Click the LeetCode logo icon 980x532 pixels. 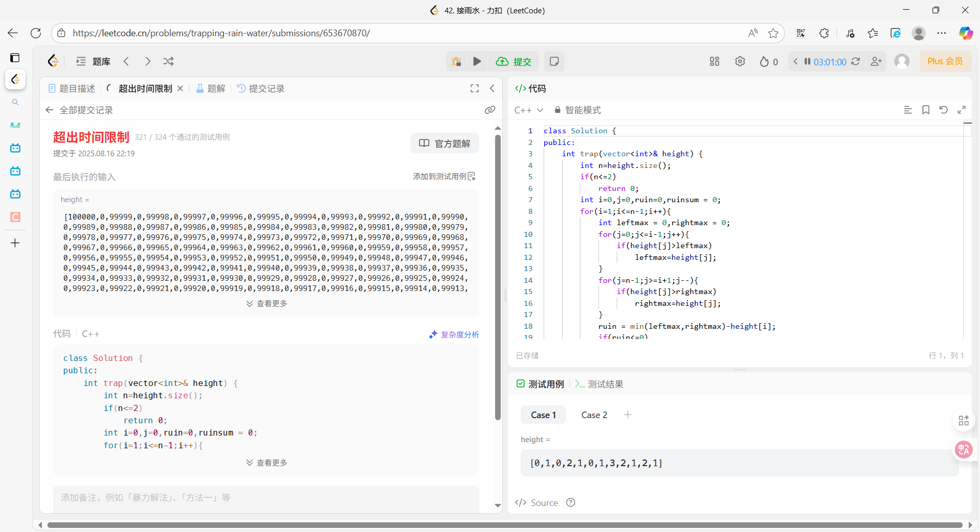pos(53,61)
